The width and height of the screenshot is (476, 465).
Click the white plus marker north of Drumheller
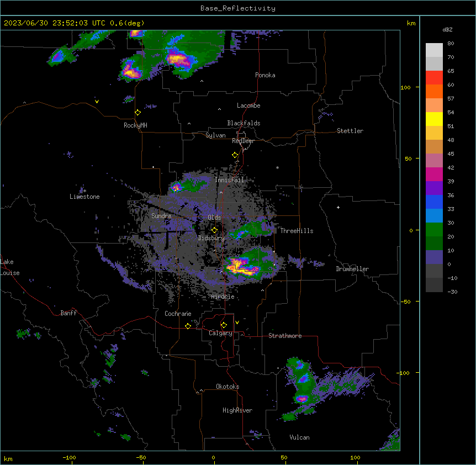[338, 207]
